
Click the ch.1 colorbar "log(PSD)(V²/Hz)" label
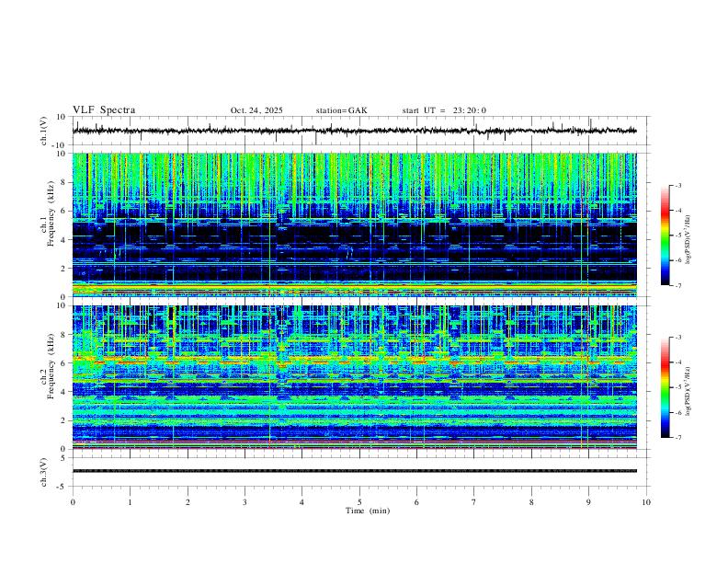[x=688, y=239]
